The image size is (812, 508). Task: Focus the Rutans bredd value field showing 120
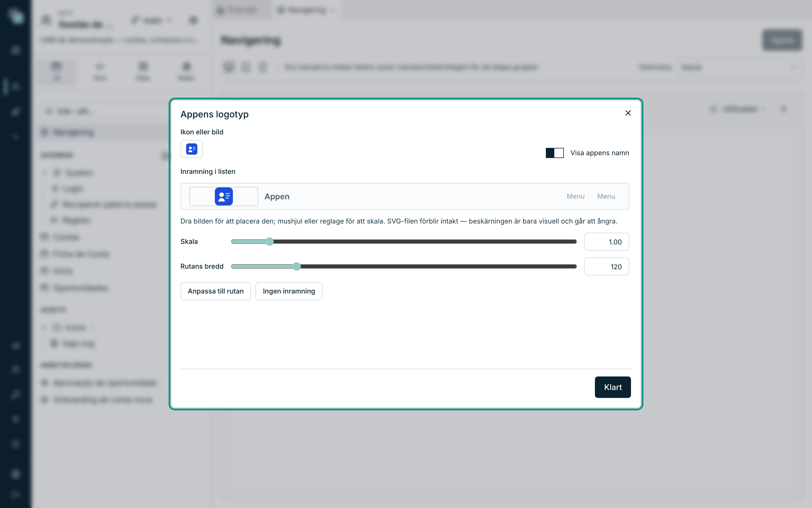(606, 266)
